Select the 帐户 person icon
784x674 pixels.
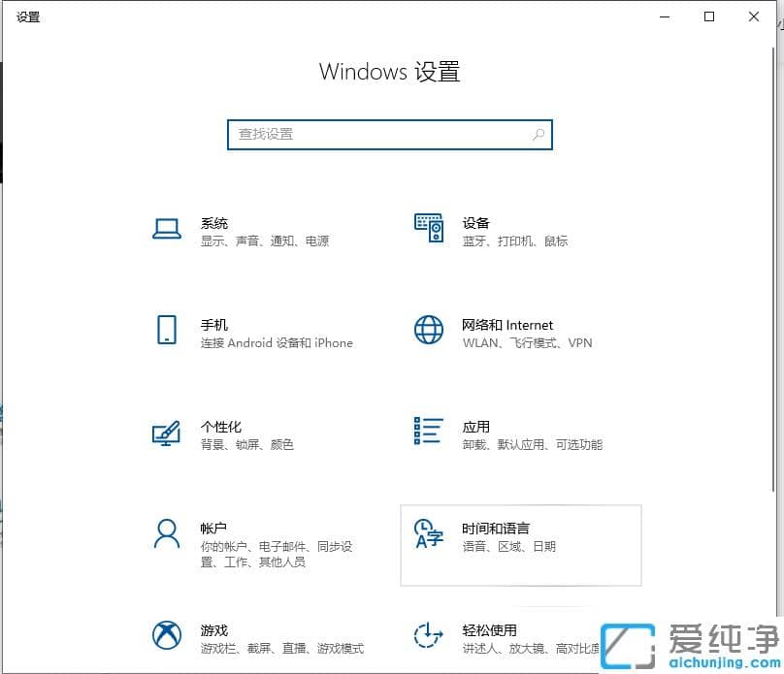point(167,535)
